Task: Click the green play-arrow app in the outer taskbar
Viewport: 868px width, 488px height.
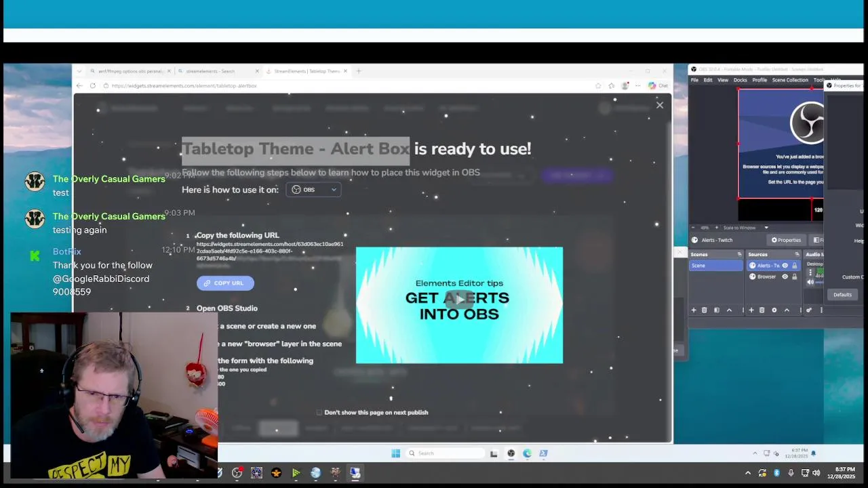Action: tap(296, 473)
